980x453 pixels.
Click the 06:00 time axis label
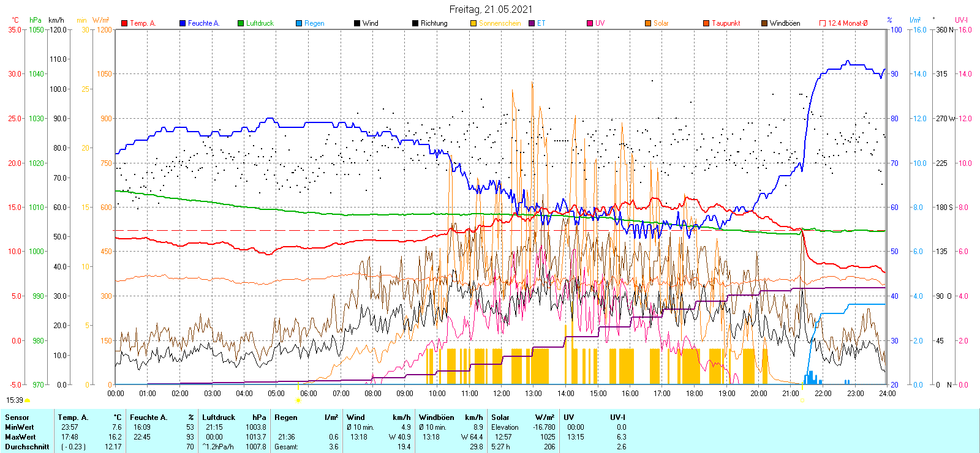(309, 394)
